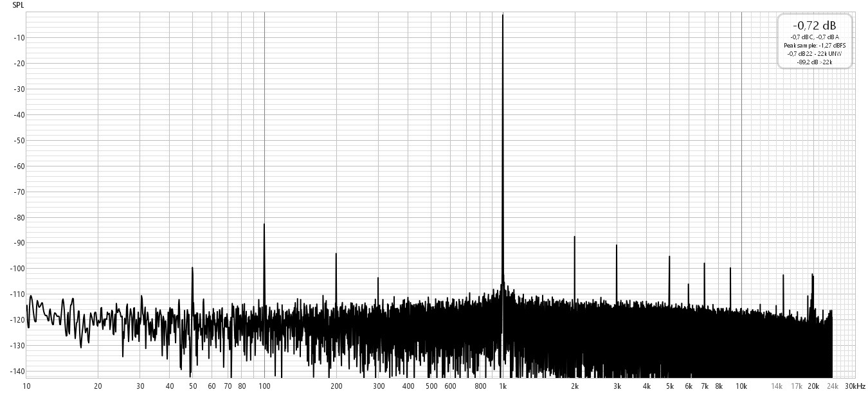The width and height of the screenshot is (868, 394).
Task: Click the -130 label on the SPL axis
Action: 17,346
